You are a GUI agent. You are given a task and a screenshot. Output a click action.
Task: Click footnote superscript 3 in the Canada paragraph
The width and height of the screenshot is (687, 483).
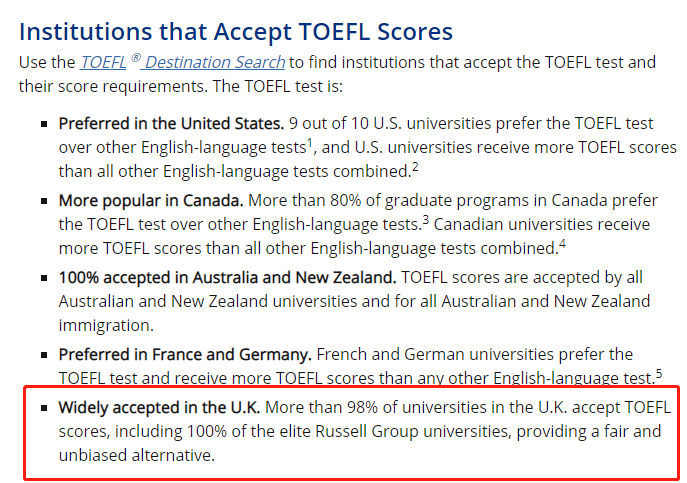424,219
